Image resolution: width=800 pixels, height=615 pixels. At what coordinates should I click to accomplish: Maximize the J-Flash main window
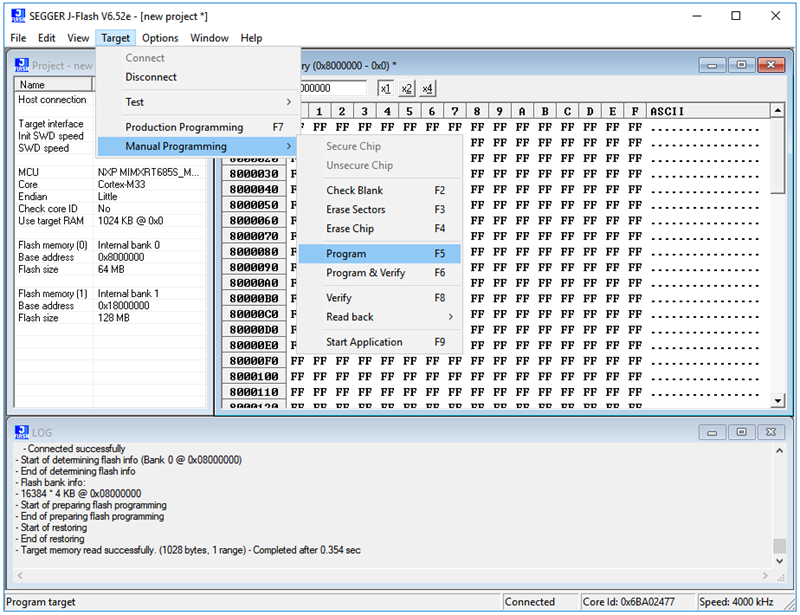(x=736, y=16)
